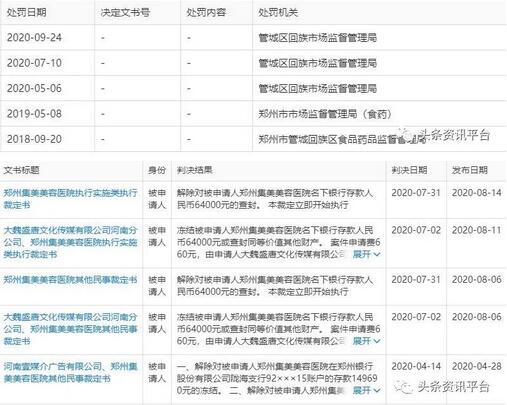This screenshot has height=405, width=507.
Task: Expand the 2020-08-11 ruling text
Action: [x=366, y=254]
